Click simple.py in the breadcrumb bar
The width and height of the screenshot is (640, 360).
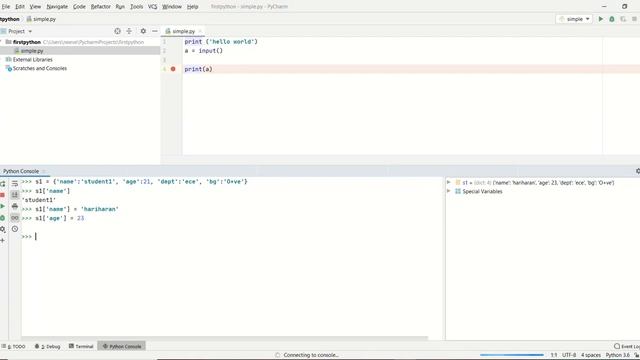tap(41, 19)
